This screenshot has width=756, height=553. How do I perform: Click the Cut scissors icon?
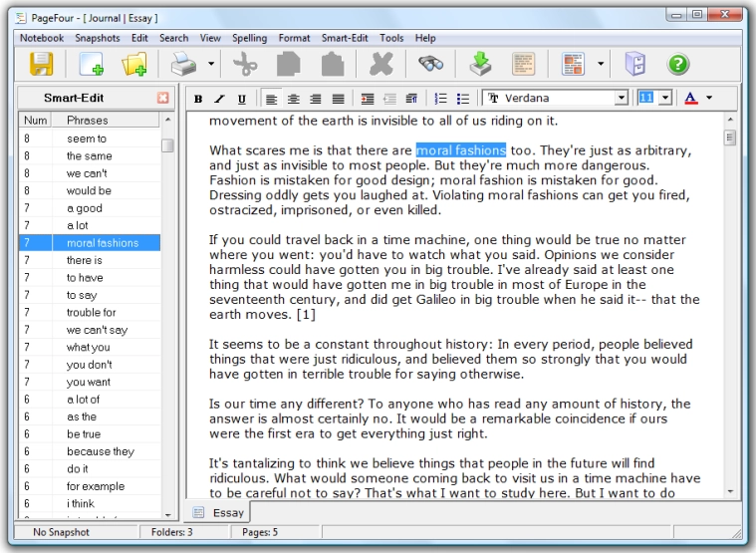(245, 64)
